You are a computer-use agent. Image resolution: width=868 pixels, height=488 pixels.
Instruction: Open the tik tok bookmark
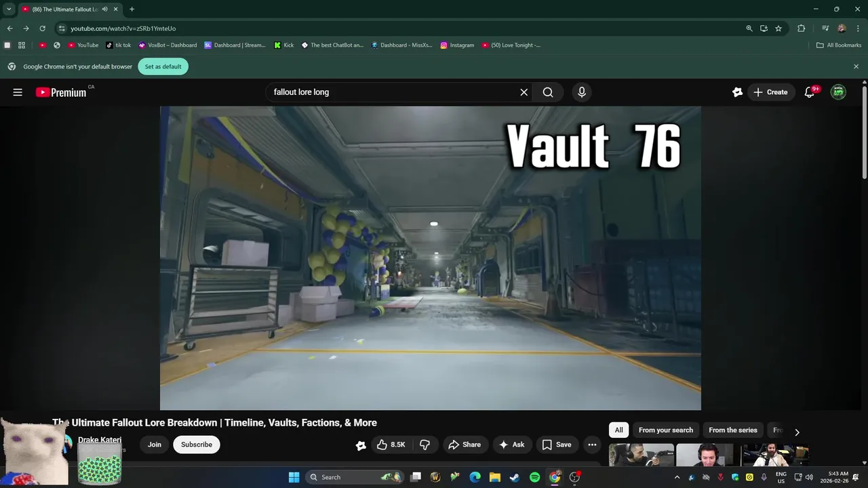tap(119, 45)
